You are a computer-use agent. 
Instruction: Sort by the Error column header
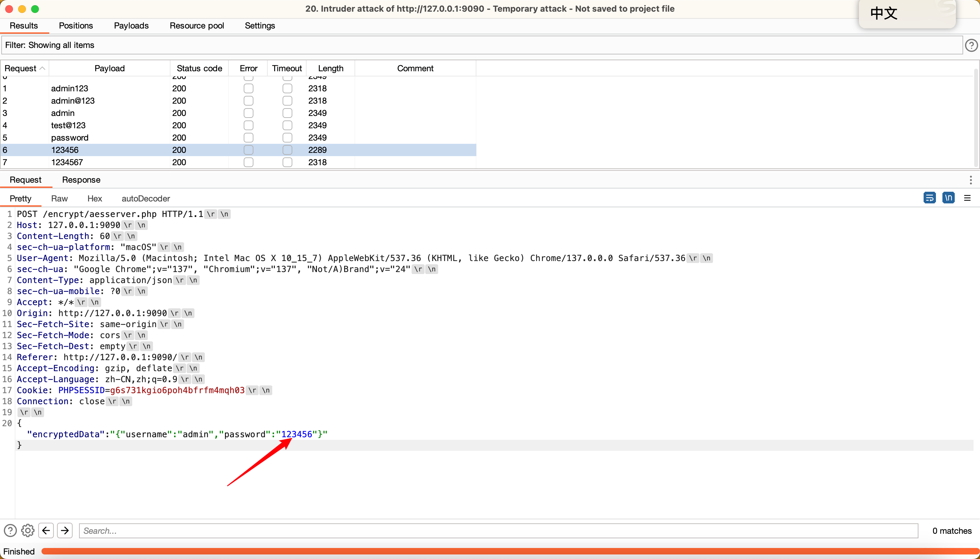coord(248,68)
